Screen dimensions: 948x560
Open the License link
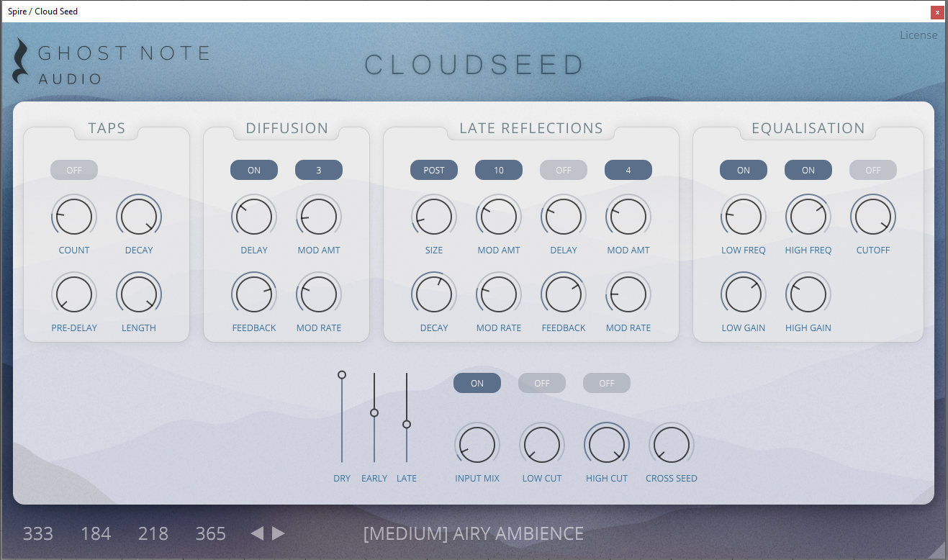pos(918,35)
